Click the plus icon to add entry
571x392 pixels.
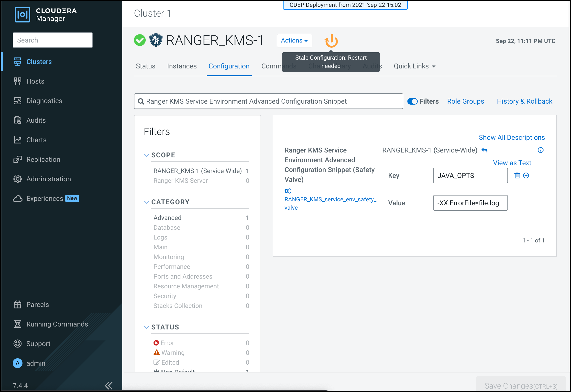pyautogui.click(x=526, y=175)
